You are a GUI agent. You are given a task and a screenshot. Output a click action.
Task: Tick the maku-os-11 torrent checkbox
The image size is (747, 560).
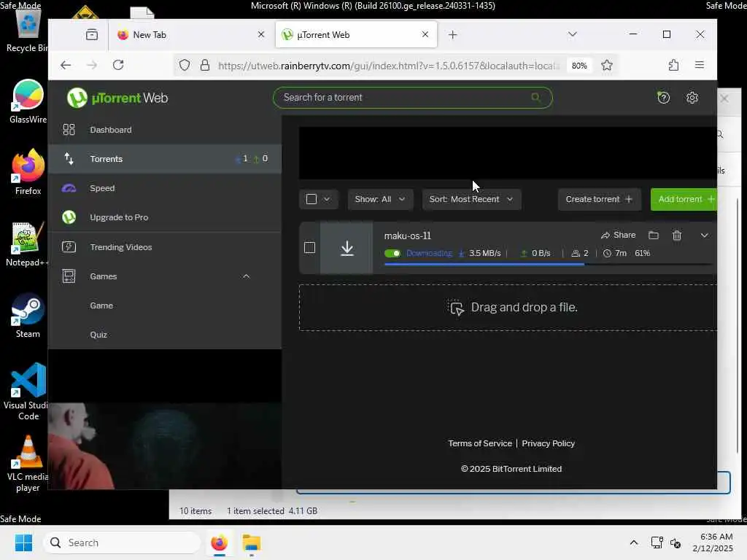point(309,248)
